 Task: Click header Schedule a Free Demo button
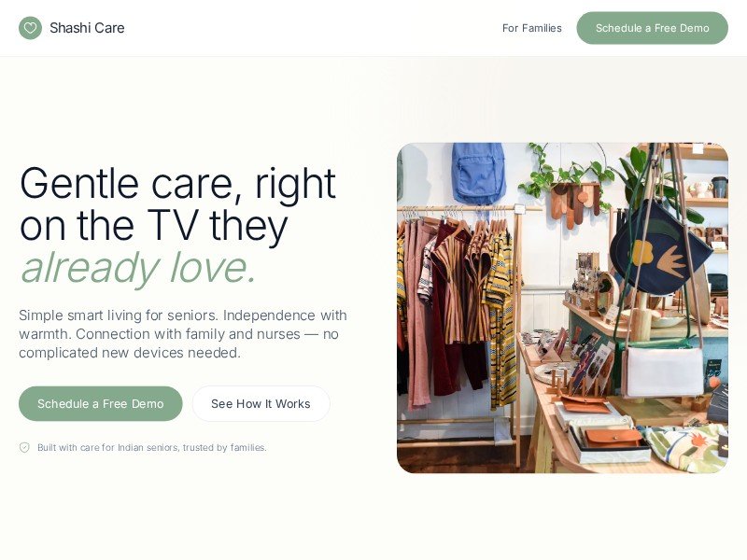[x=652, y=28]
